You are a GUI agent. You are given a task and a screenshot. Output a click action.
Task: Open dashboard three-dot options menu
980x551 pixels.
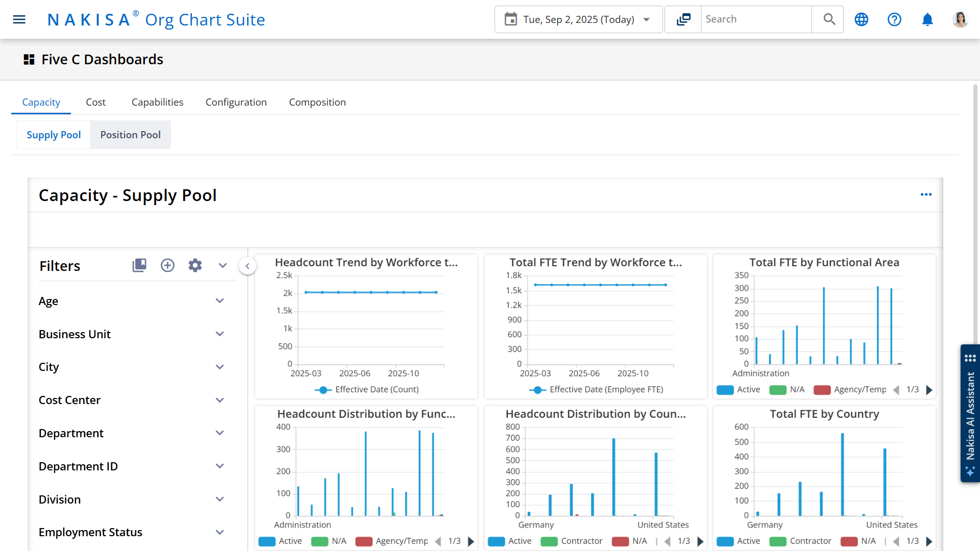click(926, 195)
